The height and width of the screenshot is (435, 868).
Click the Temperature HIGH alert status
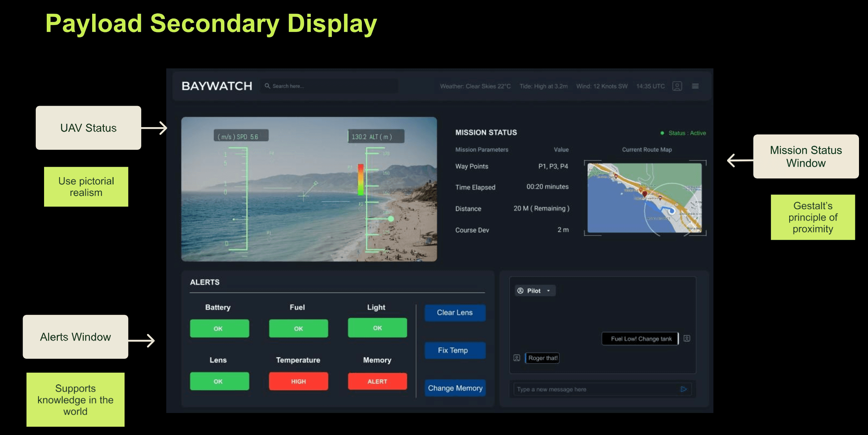[x=298, y=381]
